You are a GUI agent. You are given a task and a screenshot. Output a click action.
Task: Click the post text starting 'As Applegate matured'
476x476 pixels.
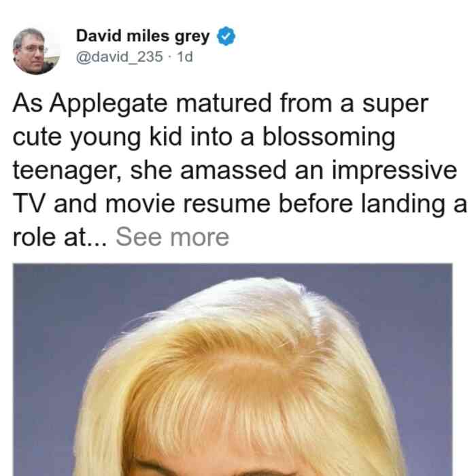coord(240,170)
